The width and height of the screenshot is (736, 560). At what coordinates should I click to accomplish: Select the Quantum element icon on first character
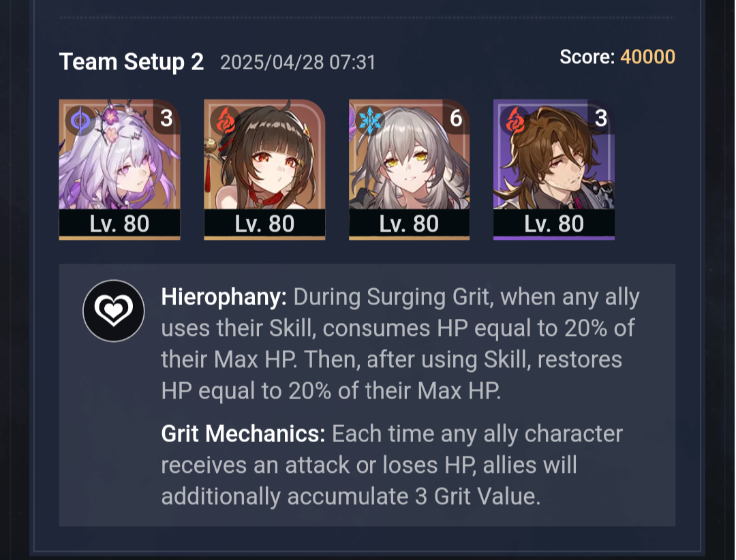[80, 121]
